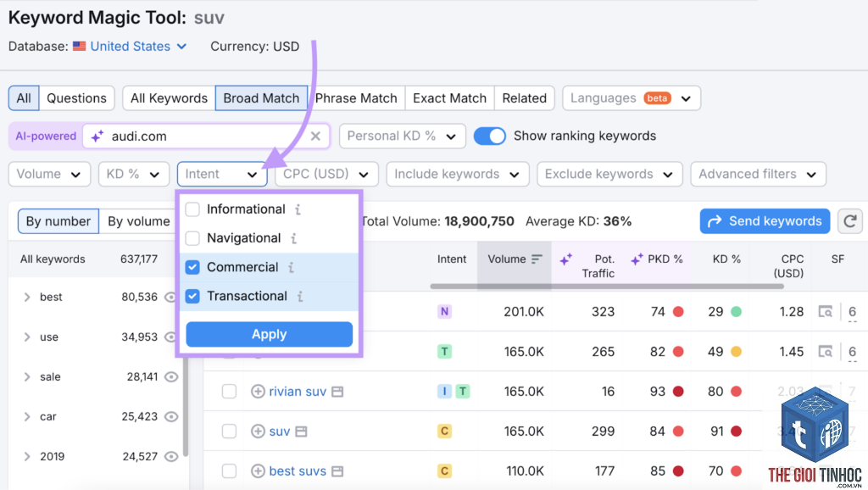Check the Navigational intent checkbox
This screenshot has height=490, width=868.
click(x=192, y=238)
